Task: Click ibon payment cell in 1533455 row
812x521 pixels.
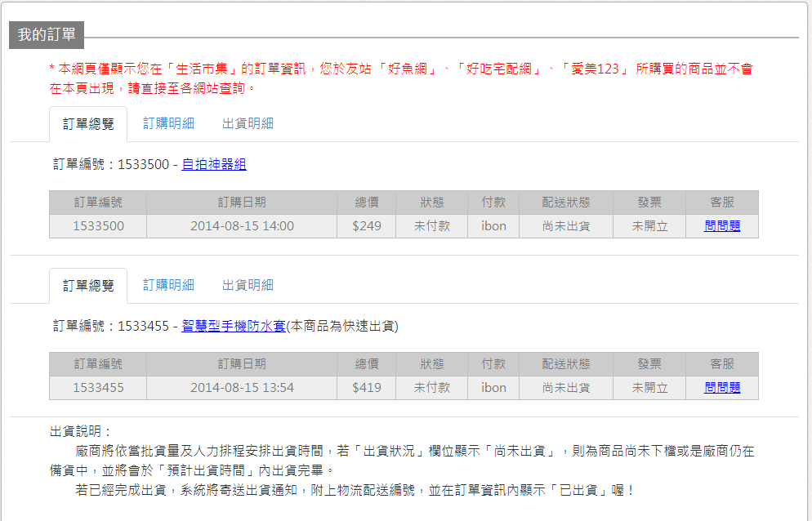Action: [493, 388]
